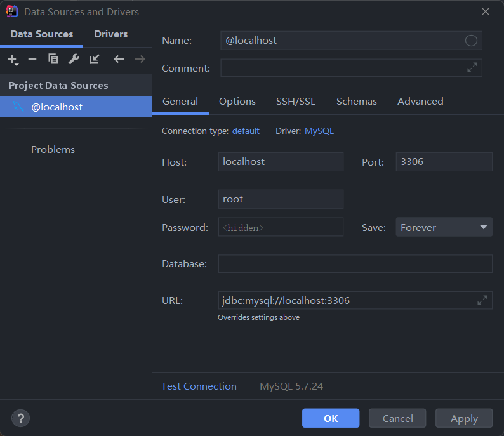Click into the Database field

[355, 264]
